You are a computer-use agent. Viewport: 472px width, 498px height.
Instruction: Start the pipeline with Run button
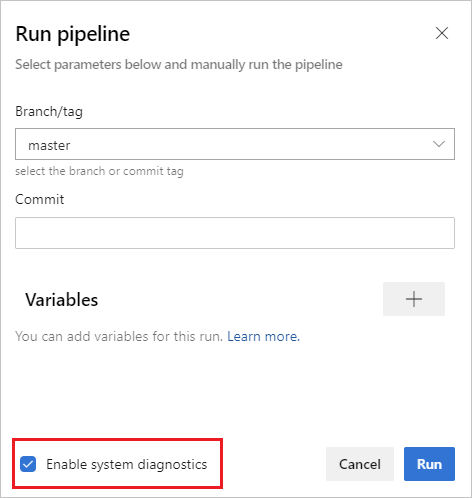click(429, 464)
